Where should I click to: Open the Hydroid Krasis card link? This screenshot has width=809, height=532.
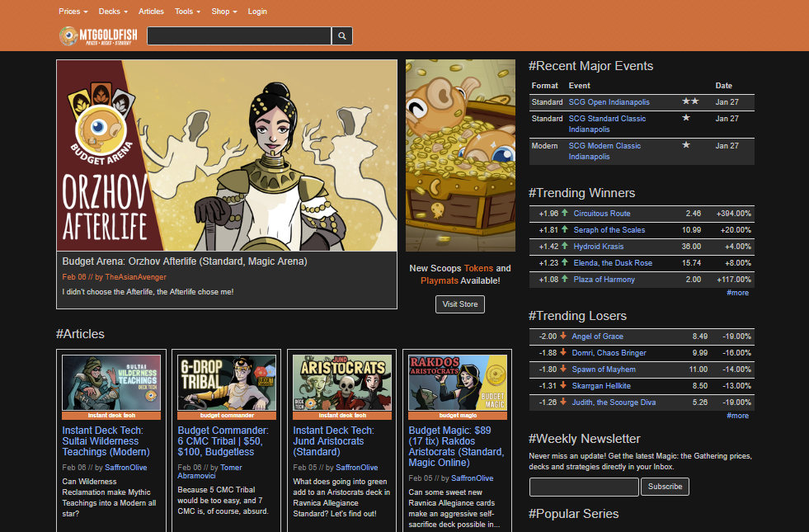click(x=599, y=246)
